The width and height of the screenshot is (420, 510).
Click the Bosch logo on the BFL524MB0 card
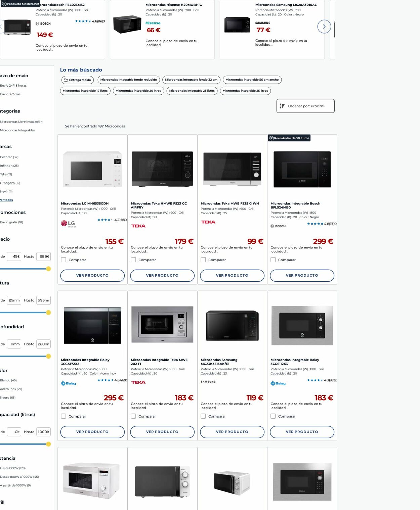pos(278,226)
